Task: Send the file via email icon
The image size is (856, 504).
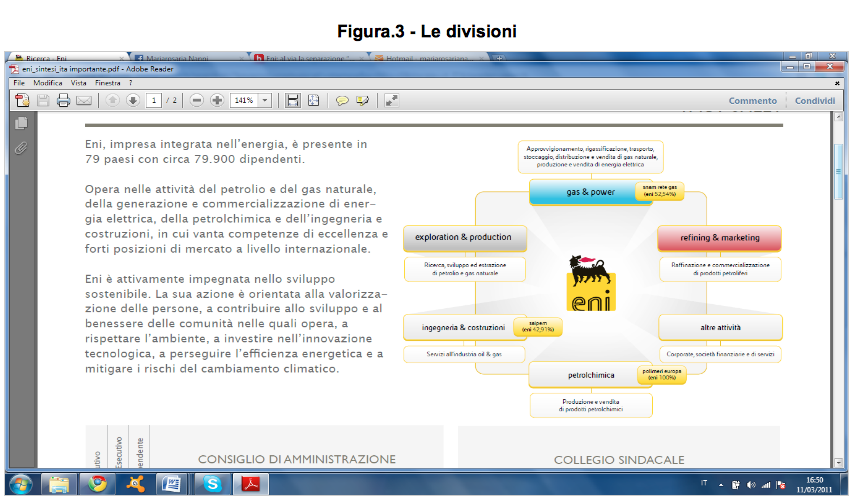Action: click(x=84, y=100)
